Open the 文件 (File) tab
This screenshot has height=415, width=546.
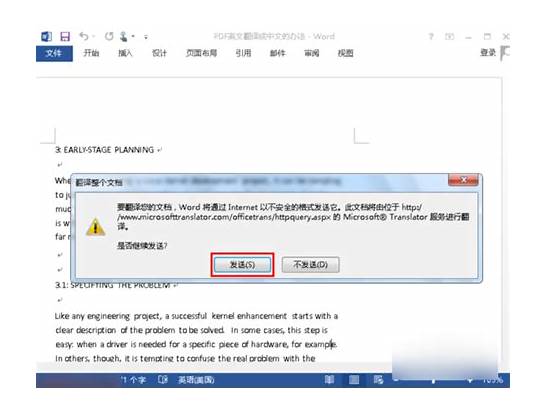[x=54, y=53]
